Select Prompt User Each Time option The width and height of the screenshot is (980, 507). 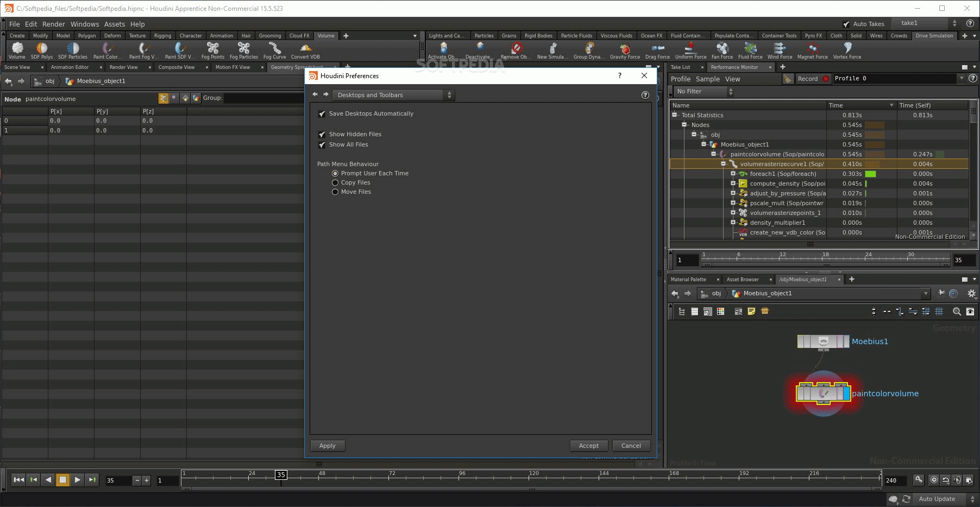coord(335,174)
